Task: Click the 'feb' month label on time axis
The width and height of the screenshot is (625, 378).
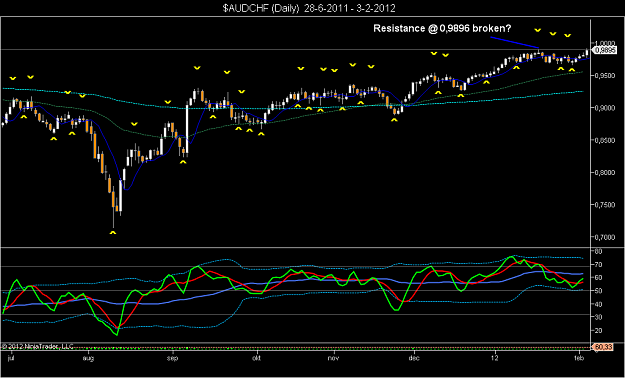Action: click(x=580, y=358)
